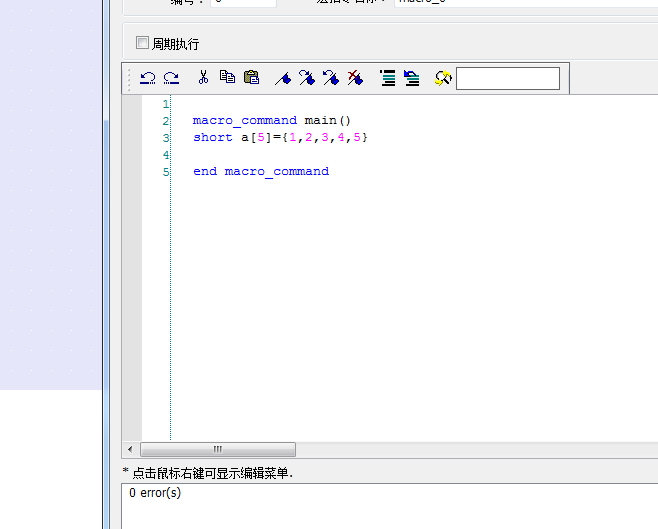Click the horizontal scrollbar's left arrow
The image size is (658, 529).
click(129, 449)
